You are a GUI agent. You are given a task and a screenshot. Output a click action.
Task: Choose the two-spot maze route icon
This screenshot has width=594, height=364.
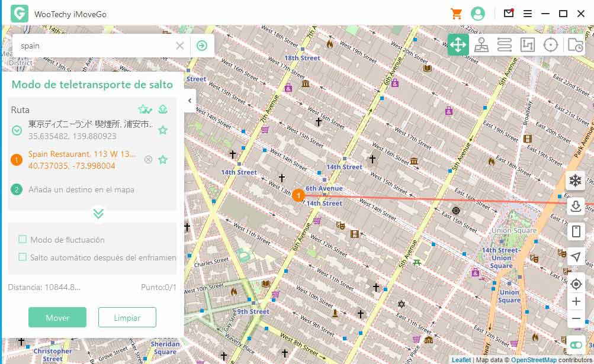pos(527,45)
